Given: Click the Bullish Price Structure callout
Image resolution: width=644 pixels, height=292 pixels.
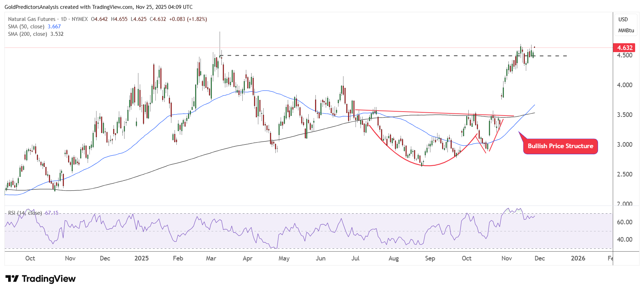Looking at the screenshot, I should click(560, 146).
